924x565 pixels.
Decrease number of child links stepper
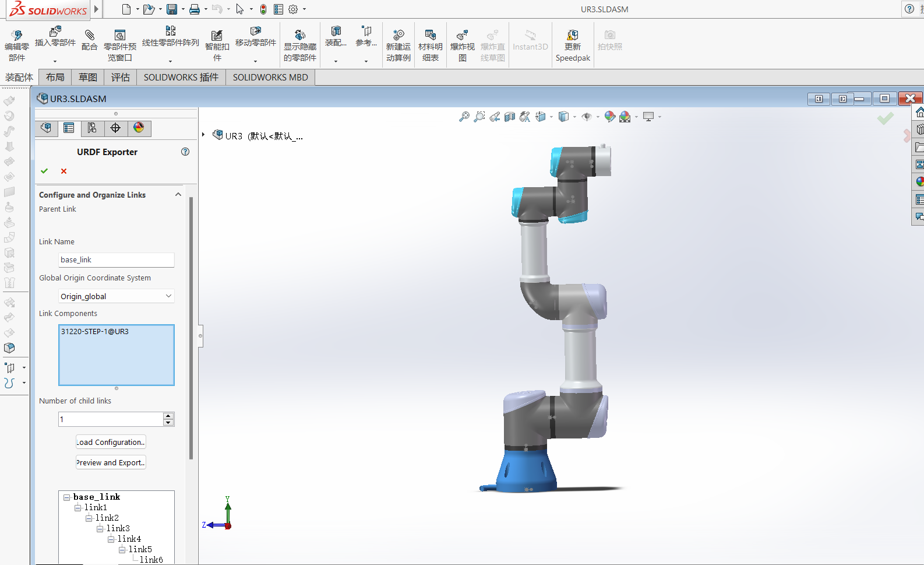[x=168, y=422]
